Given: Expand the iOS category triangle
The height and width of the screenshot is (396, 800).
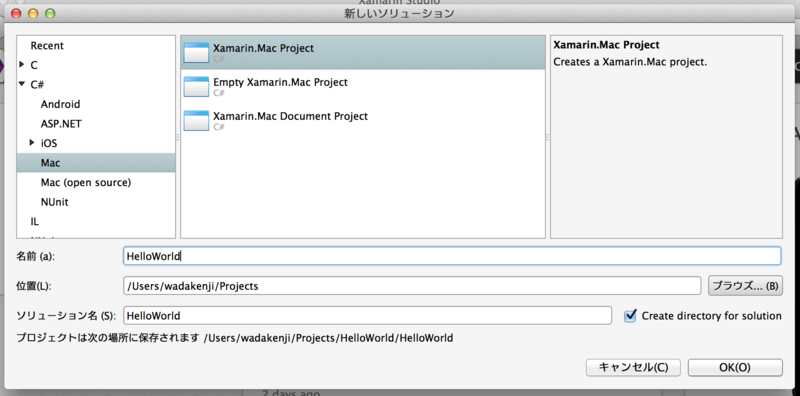Looking at the screenshot, I should (x=32, y=143).
